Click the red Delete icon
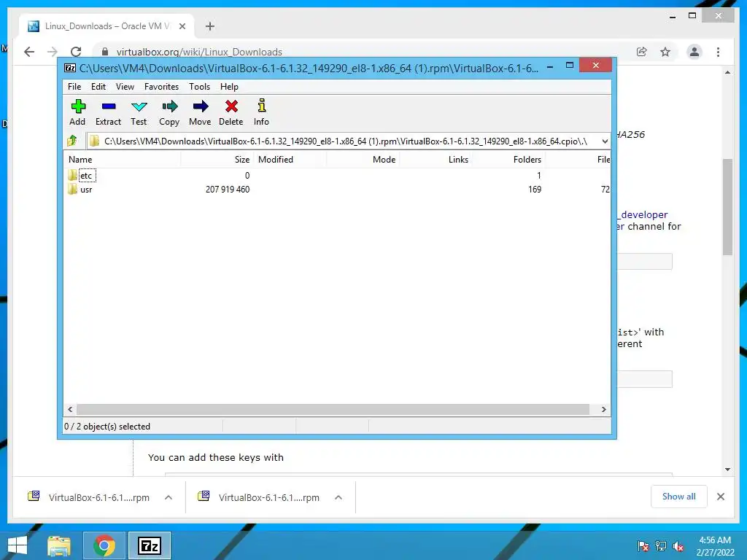747x560 pixels. click(231, 112)
